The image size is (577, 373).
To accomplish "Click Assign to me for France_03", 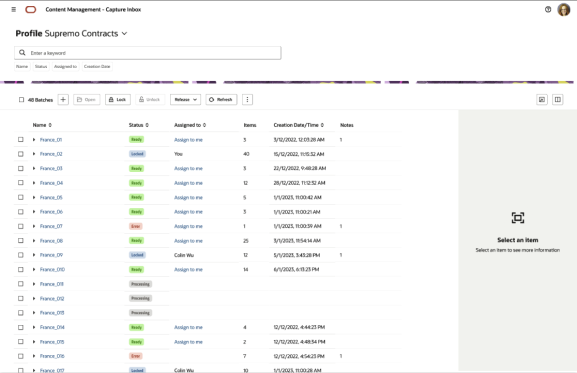I will click(188, 168).
